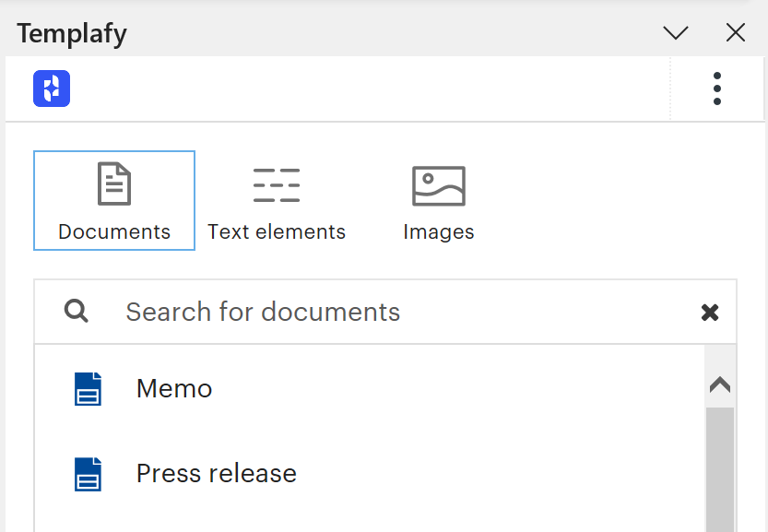Open the three-dot more options menu

717,89
